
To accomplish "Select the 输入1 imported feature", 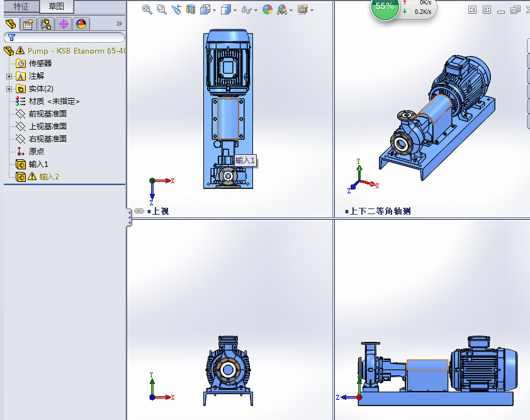I will coord(38,164).
